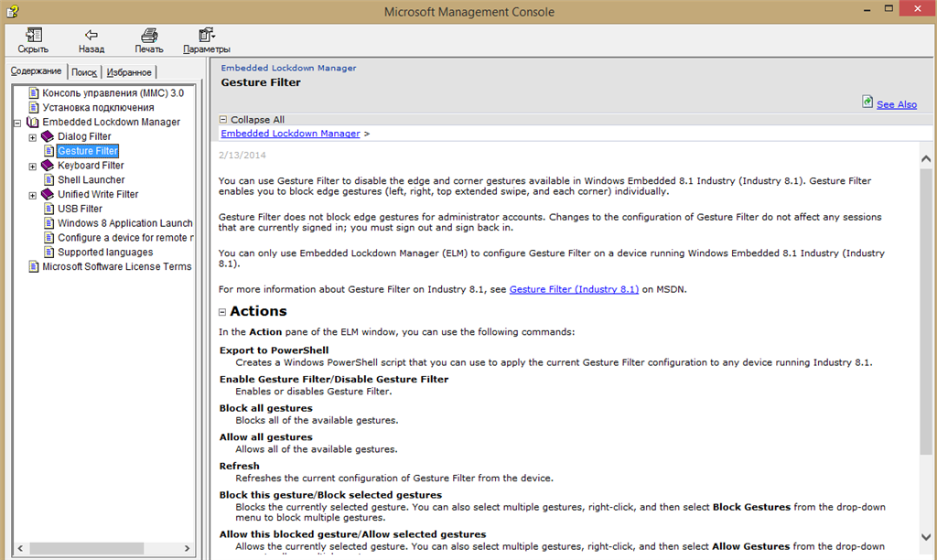
Task: Click the purple book icon beside Keyboard Filter
Action: [x=48, y=165]
